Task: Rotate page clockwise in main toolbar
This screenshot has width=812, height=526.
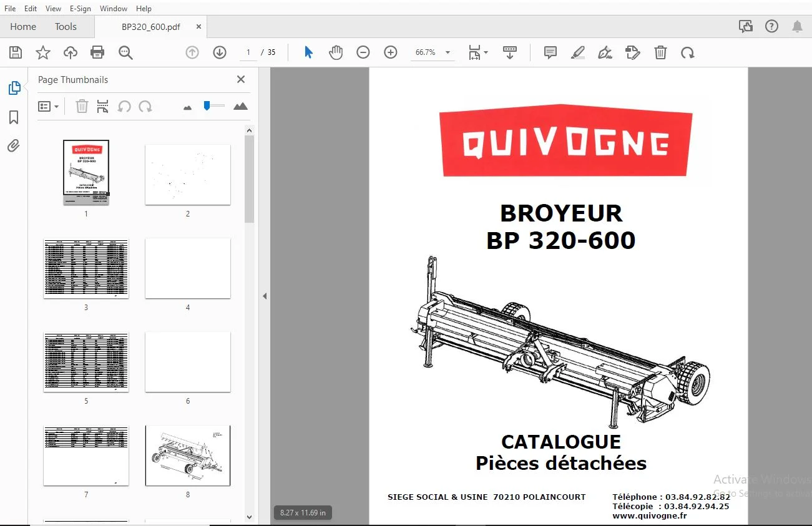Action: click(x=688, y=52)
